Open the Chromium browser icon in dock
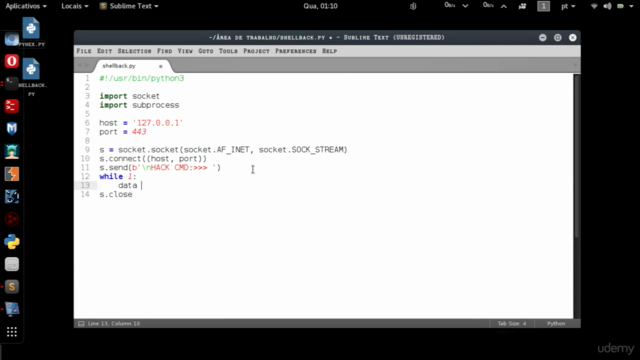Screen dimensions: 640x360 (12, 39)
